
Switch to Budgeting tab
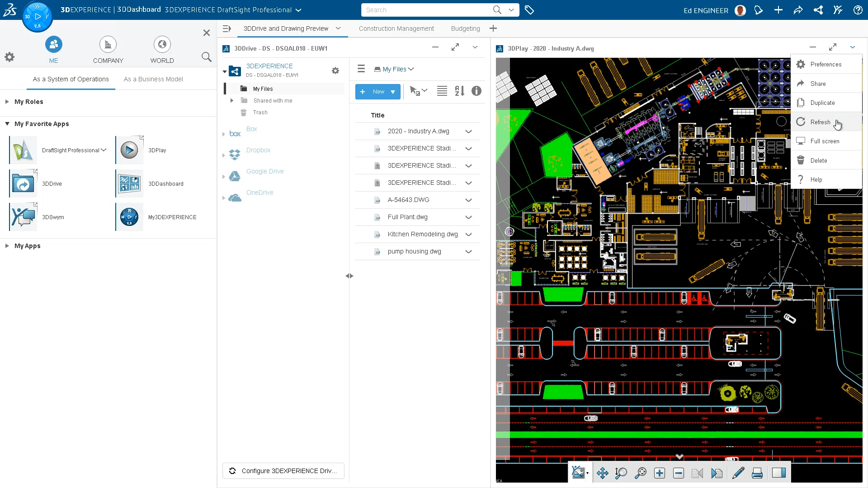click(x=465, y=28)
